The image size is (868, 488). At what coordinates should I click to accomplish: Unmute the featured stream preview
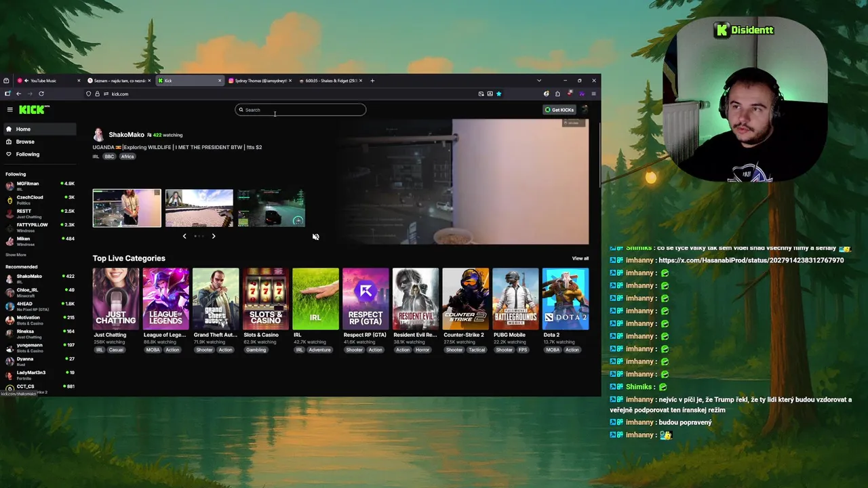point(316,237)
